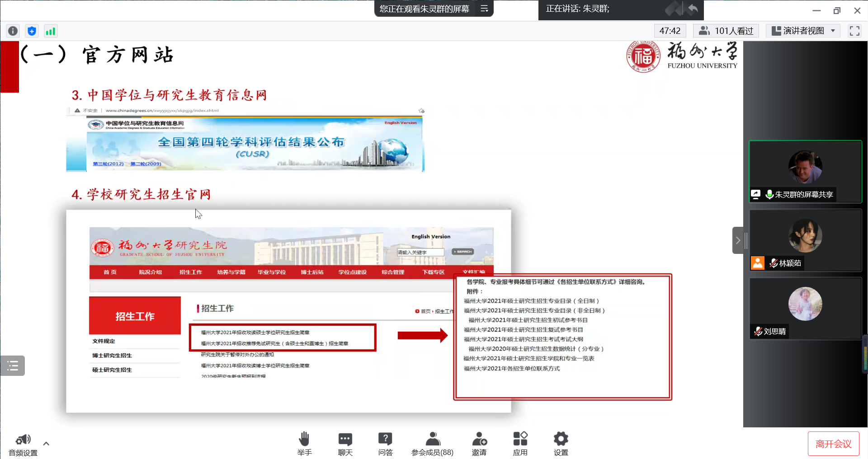
Task: Click 第三轮(2012) link in banner
Action: pos(108,164)
